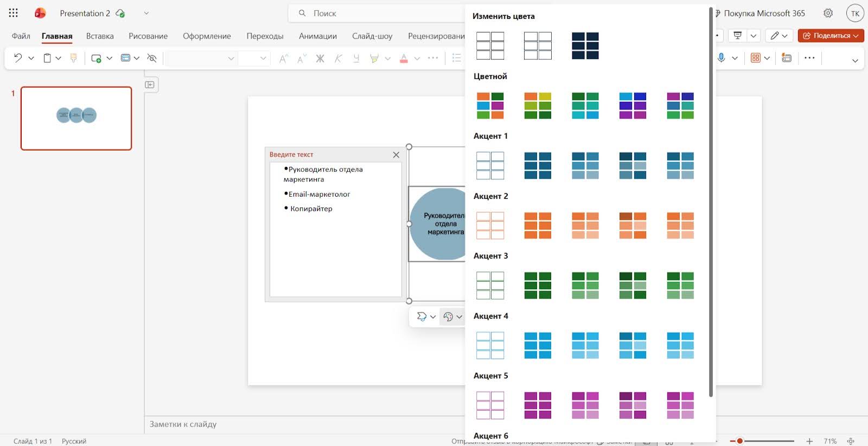This screenshot has height=446, width=868.
Task: Open the slide layout dropdown arrow
Action: click(137, 58)
